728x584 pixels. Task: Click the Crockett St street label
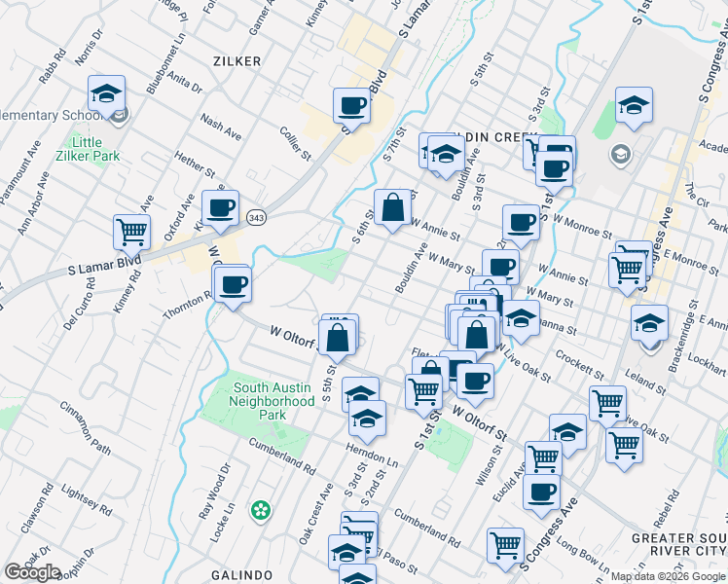pos(580,364)
